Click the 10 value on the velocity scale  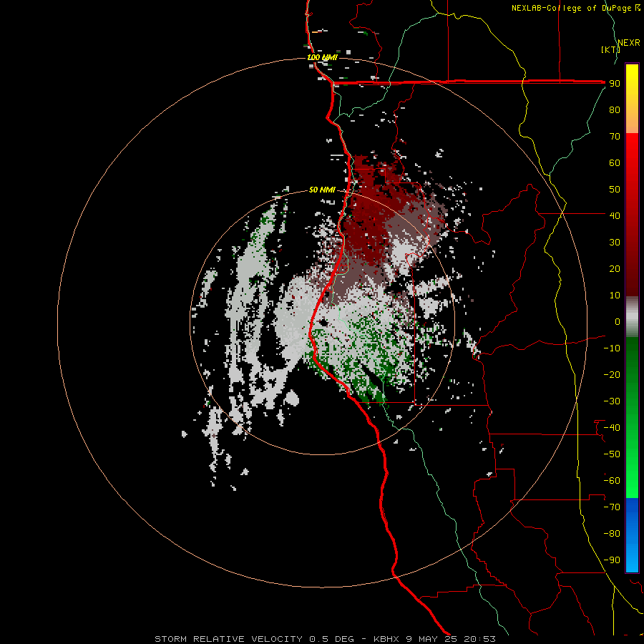coord(615,296)
